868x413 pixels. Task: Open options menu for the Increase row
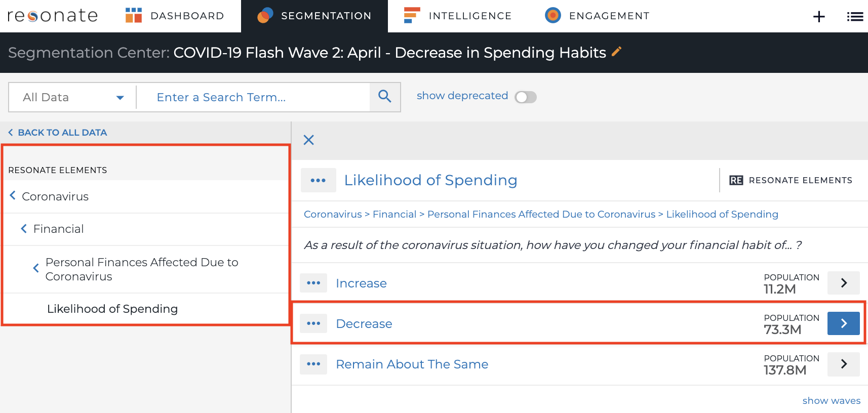(313, 283)
